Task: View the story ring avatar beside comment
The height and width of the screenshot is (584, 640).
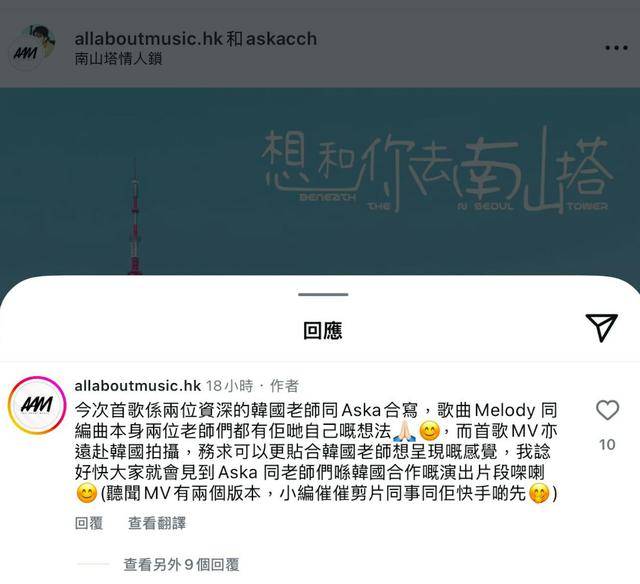Action: (37, 405)
